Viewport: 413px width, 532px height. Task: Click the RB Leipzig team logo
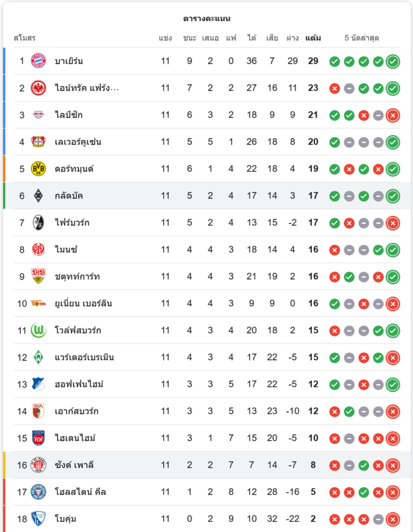pyautogui.click(x=38, y=115)
